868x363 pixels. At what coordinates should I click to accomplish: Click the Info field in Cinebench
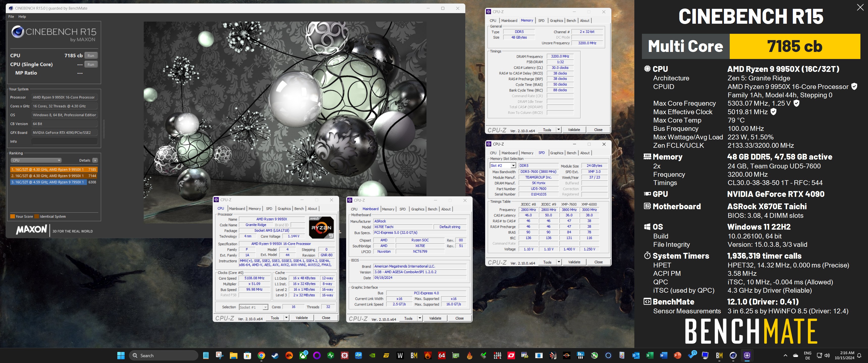point(64,141)
